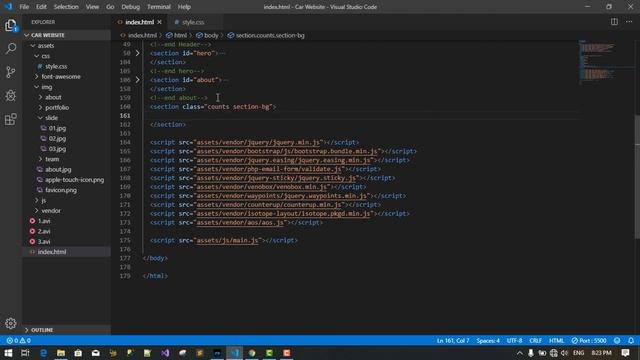Open the File menu
The image size is (640, 360).
(24, 7)
